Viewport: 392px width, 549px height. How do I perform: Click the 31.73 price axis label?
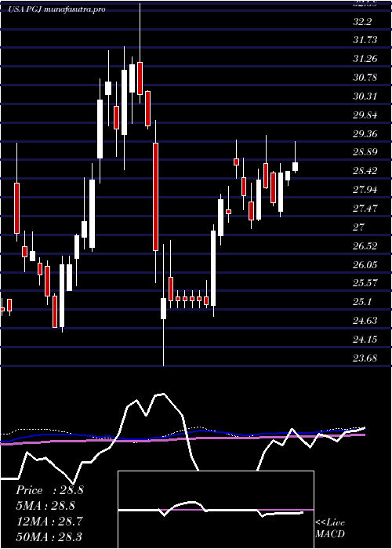[x=365, y=40]
